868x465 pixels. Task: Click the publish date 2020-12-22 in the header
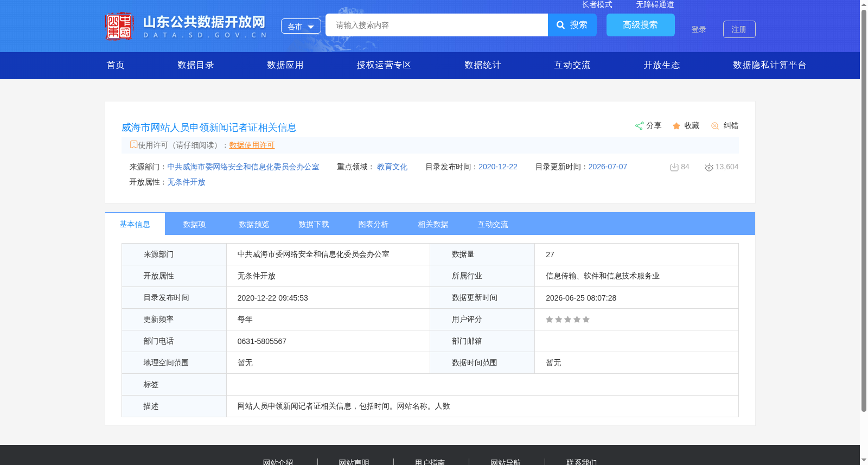click(498, 167)
